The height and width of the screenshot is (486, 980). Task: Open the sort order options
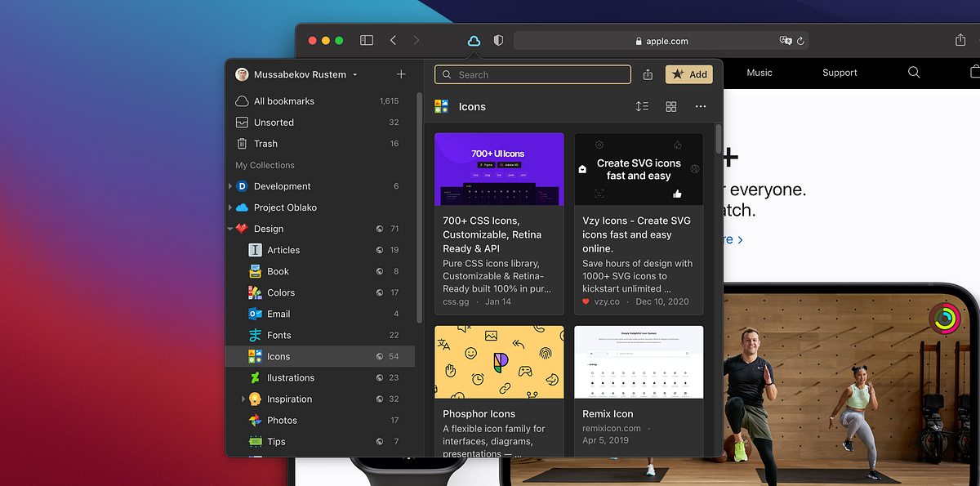[x=642, y=106]
